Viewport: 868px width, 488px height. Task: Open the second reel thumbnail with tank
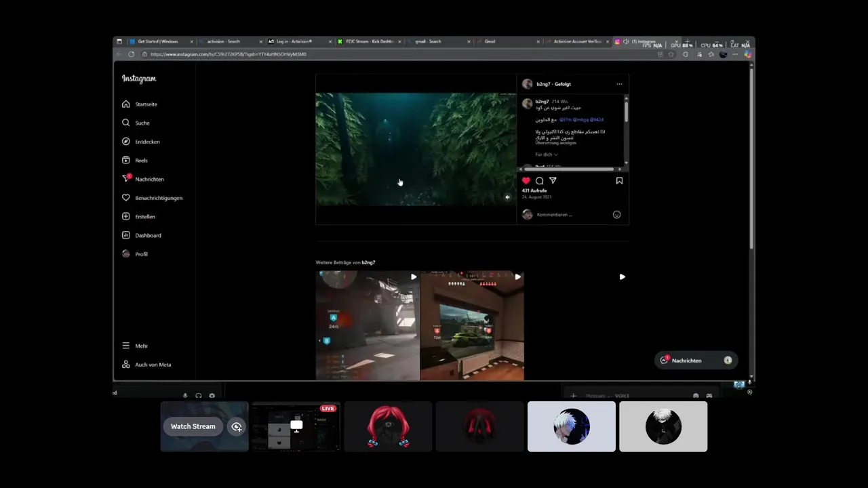[x=472, y=325]
